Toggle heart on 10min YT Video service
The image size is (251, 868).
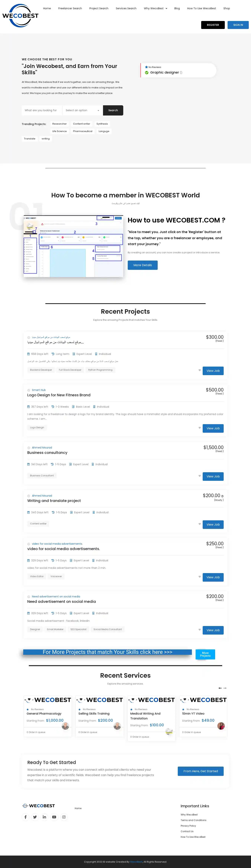(185, 700)
